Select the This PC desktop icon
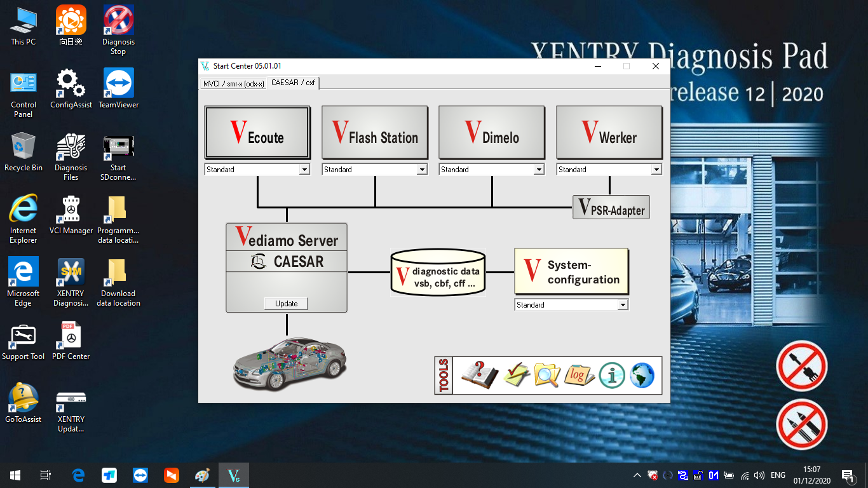Screen dimensions: 868x488 tap(24, 27)
